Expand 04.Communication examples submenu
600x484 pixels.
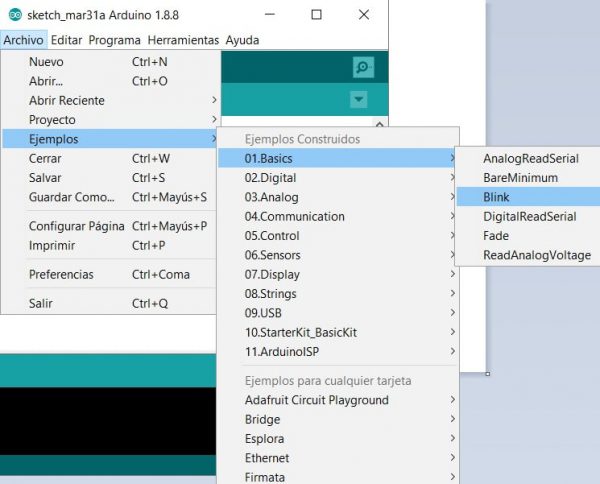(338, 216)
